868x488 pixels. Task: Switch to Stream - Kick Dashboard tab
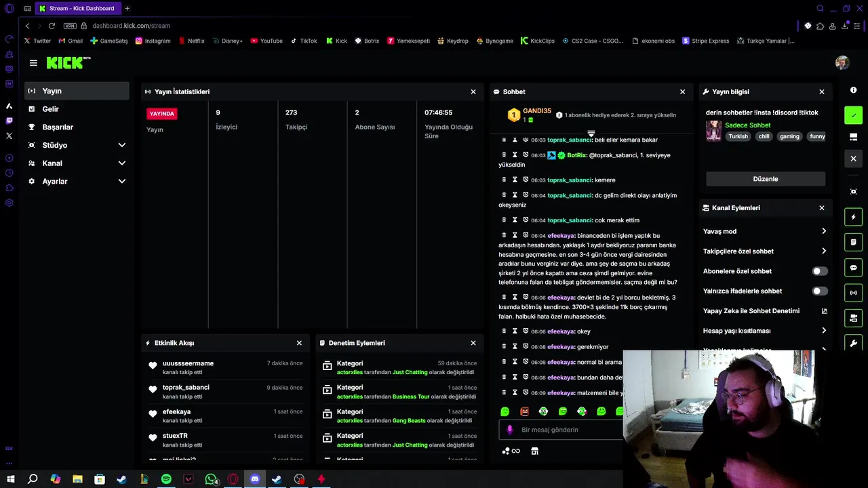click(77, 8)
